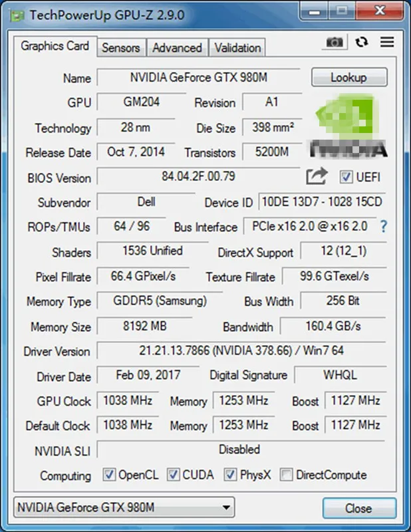Viewport: 411px width, 532px height.
Task: Click the Shaders value 1536 Unified
Action: point(152,251)
